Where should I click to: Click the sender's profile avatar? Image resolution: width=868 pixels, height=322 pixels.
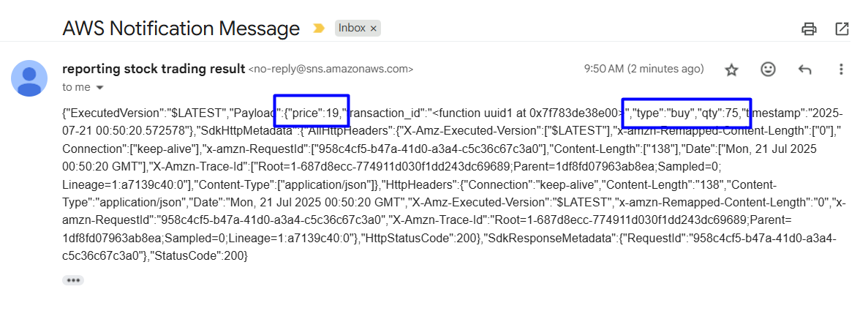[29, 78]
